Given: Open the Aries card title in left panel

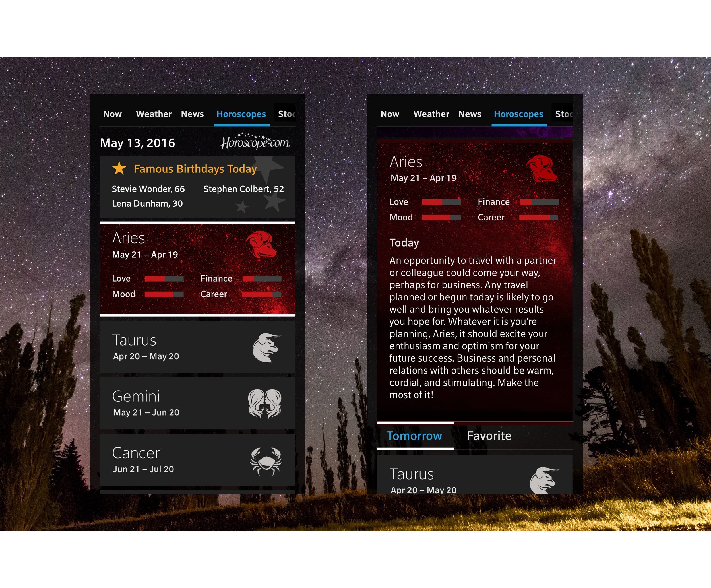Looking at the screenshot, I should pos(129,238).
